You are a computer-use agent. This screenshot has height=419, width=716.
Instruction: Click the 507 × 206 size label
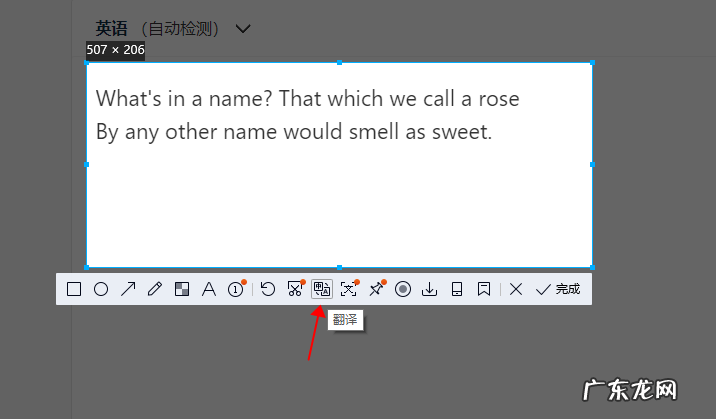[x=116, y=50]
